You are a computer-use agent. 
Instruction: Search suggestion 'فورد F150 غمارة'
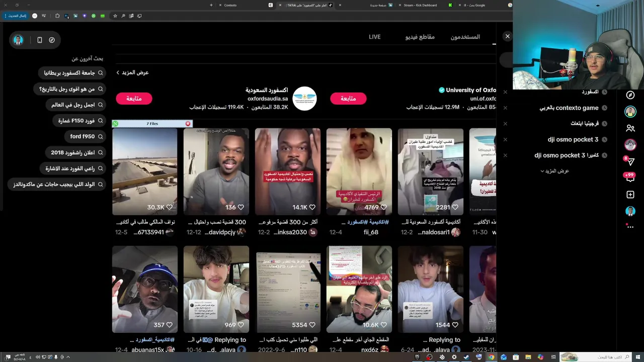click(80, 121)
